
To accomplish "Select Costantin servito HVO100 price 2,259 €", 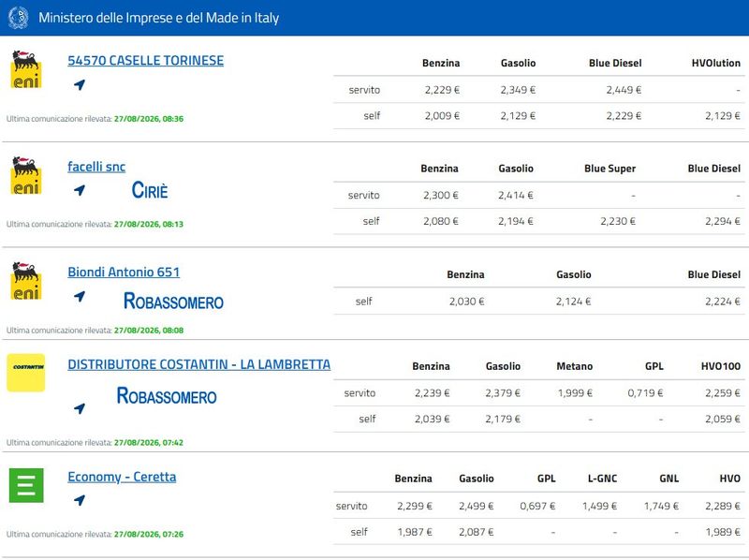I will (x=722, y=393).
